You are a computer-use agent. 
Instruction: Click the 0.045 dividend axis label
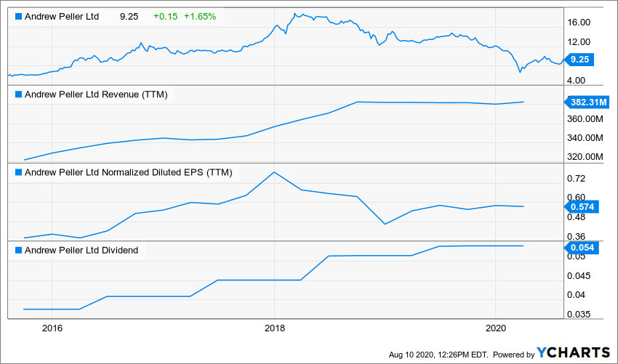pyautogui.click(x=579, y=276)
